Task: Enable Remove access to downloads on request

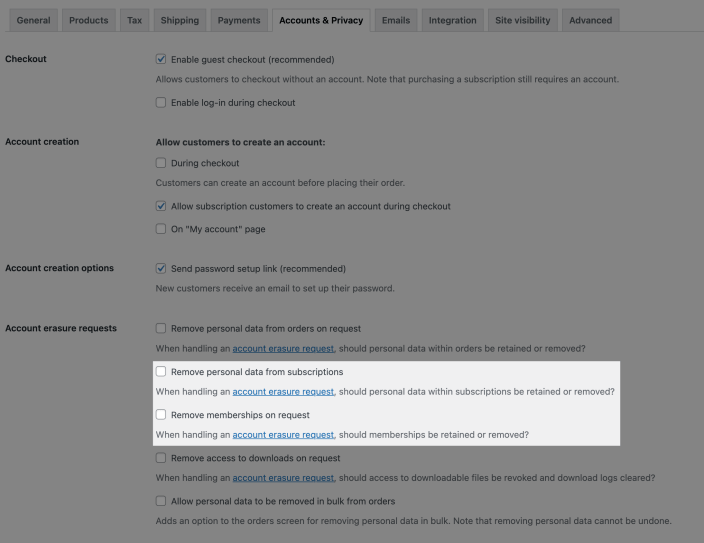Action: (x=161, y=458)
